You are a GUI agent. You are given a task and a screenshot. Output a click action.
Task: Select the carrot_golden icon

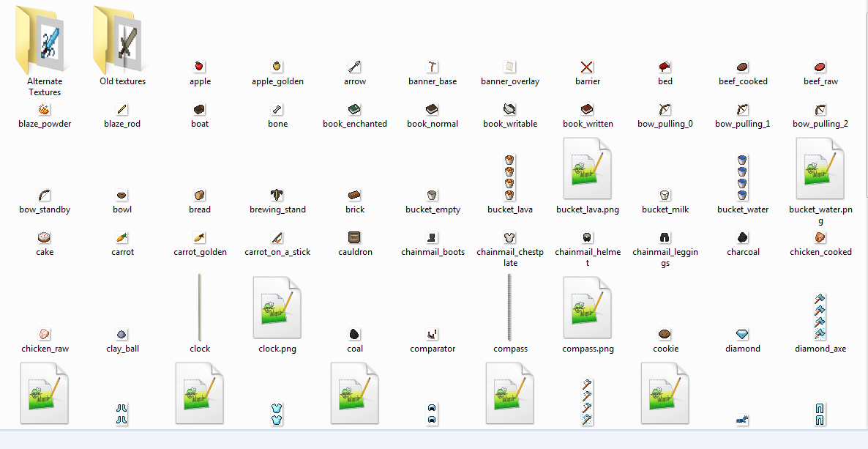pyautogui.click(x=199, y=237)
